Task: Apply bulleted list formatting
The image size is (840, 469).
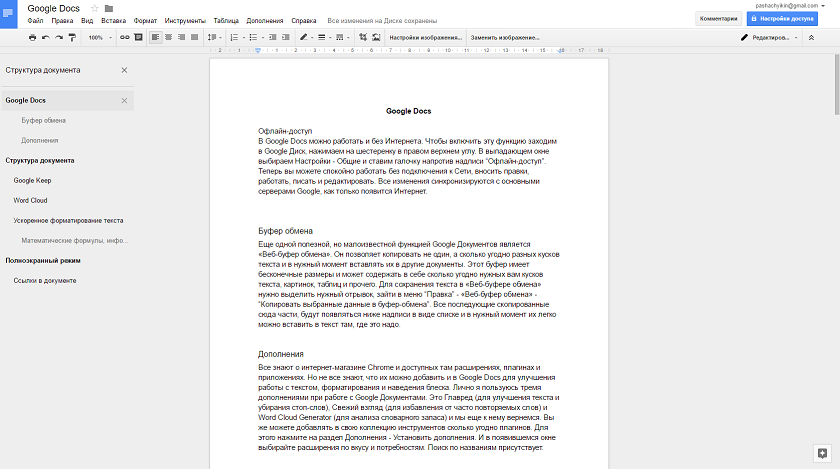Action: [253, 38]
